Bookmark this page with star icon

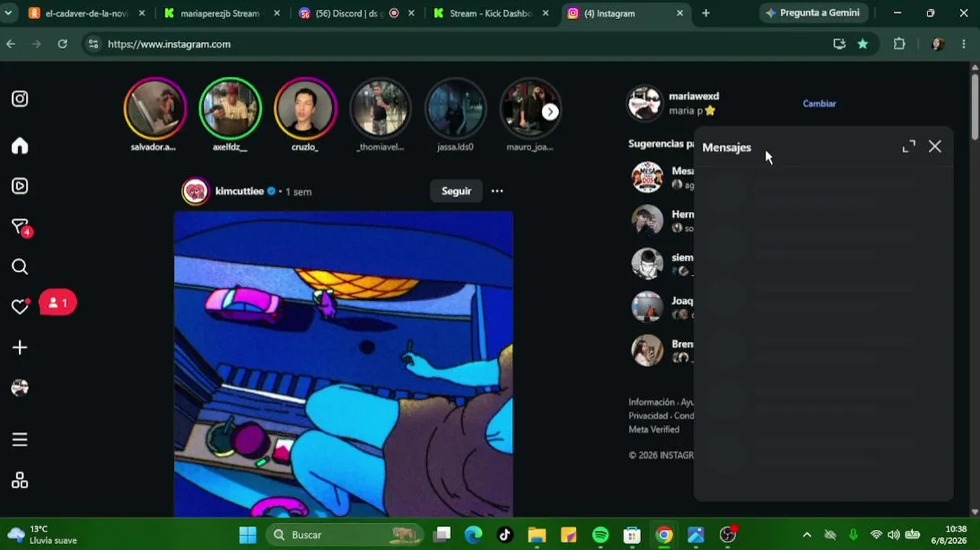point(862,44)
